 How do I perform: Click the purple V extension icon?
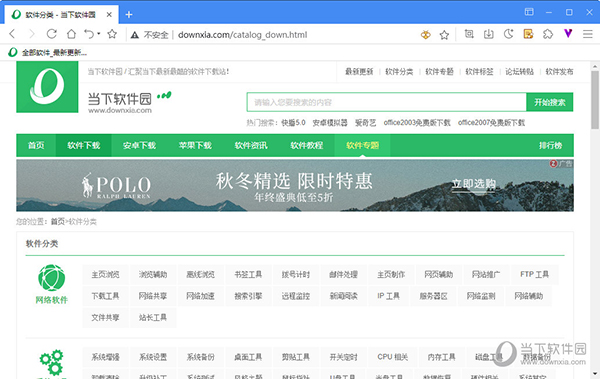568,34
